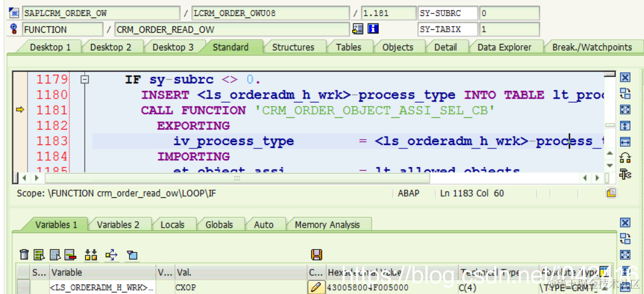644x294 pixels.
Task: Open the Structures tab
Action: [x=294, y=47]
